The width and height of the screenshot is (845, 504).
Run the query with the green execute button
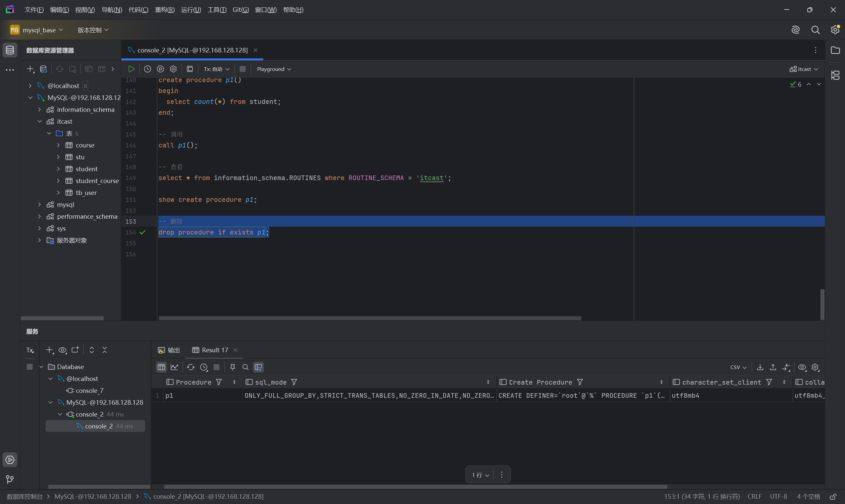[x=131, y=69]
